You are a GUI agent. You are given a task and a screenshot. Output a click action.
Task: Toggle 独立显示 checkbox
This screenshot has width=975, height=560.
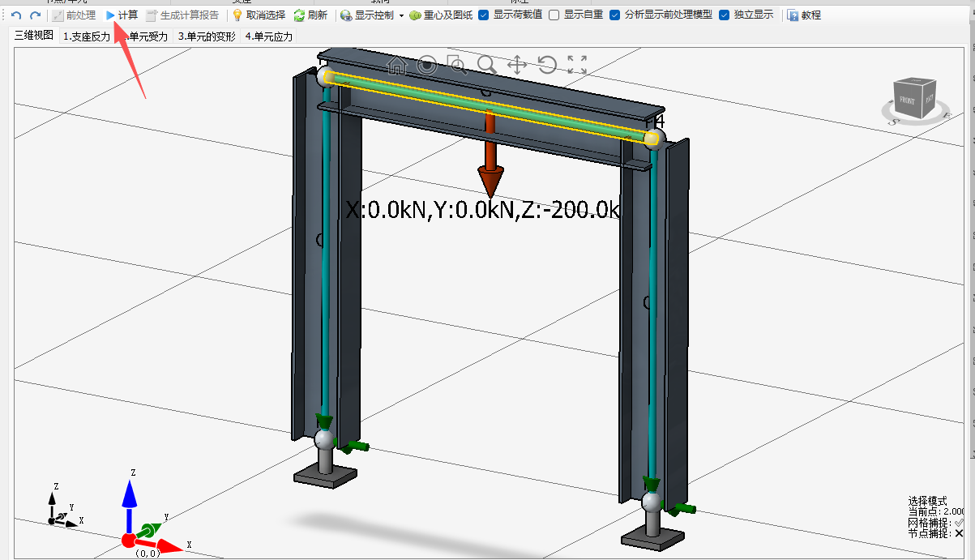(725, 15)
